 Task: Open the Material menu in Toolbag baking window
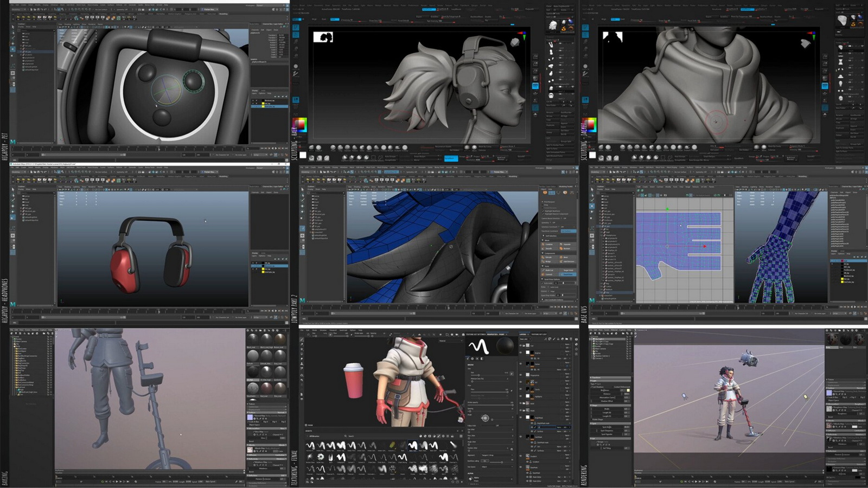tap(35, 330)
